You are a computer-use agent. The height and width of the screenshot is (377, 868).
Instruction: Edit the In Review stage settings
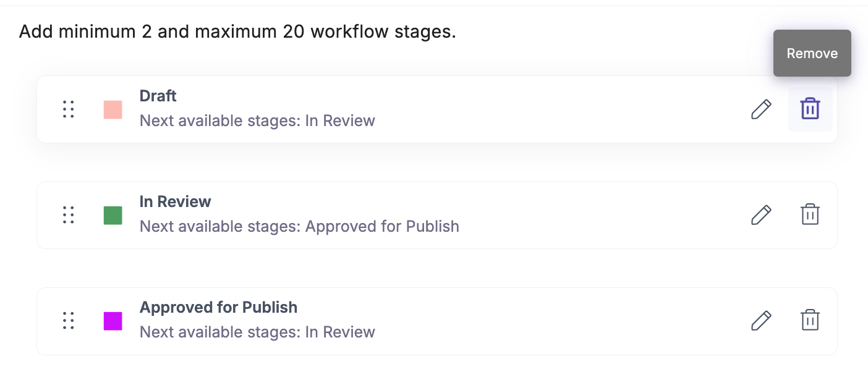761,214
